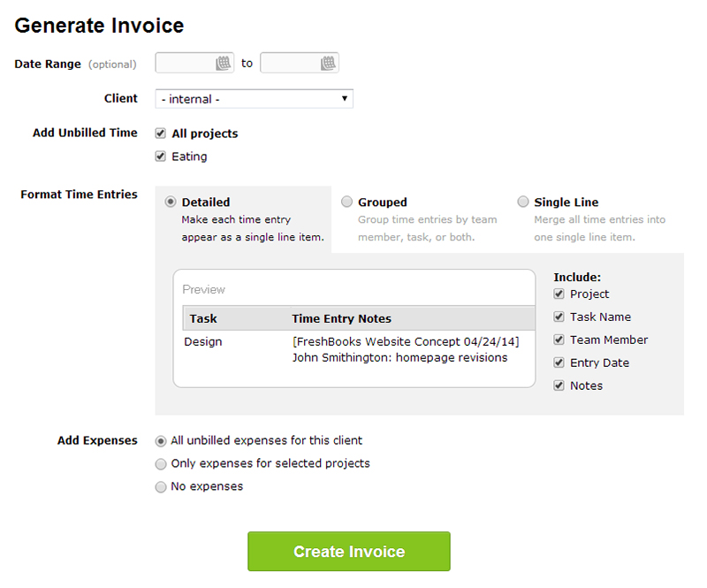Select the Detailed time entry format

click(171, 202)
